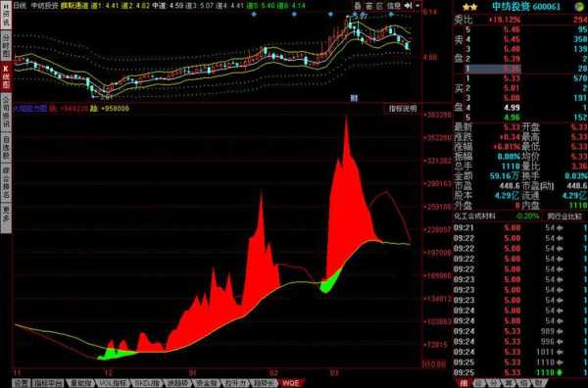This screenshot has height=388, width=588.
Task: Click the first blue diamond info marker
Action: point(254,15)
